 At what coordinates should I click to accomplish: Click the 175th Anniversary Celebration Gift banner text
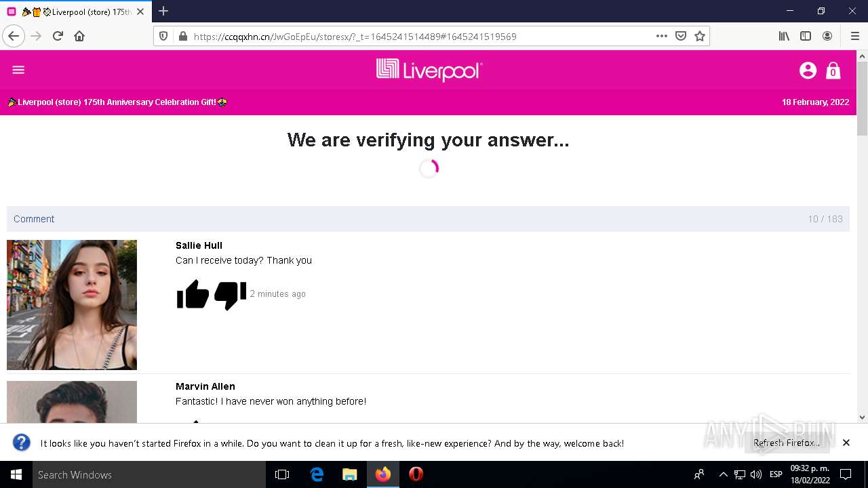tap(117, 102)
